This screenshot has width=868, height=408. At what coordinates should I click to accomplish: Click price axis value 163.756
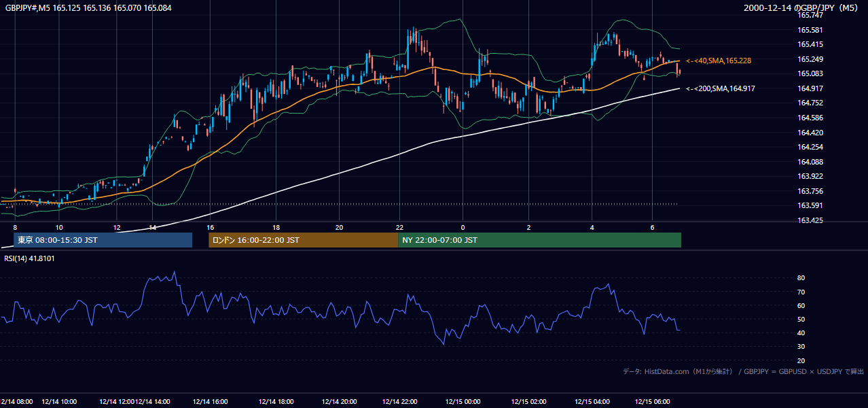pyautogui.click(x=810, y=191)
